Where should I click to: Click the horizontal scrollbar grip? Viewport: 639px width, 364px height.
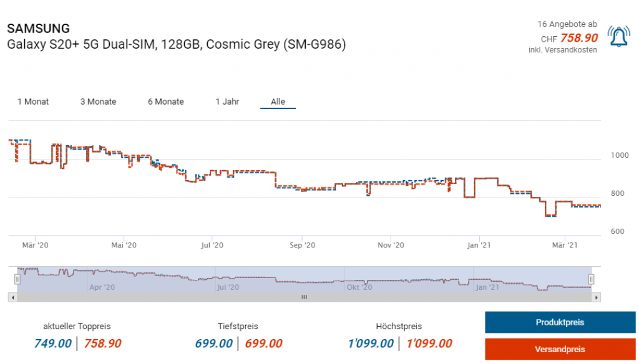305,297
